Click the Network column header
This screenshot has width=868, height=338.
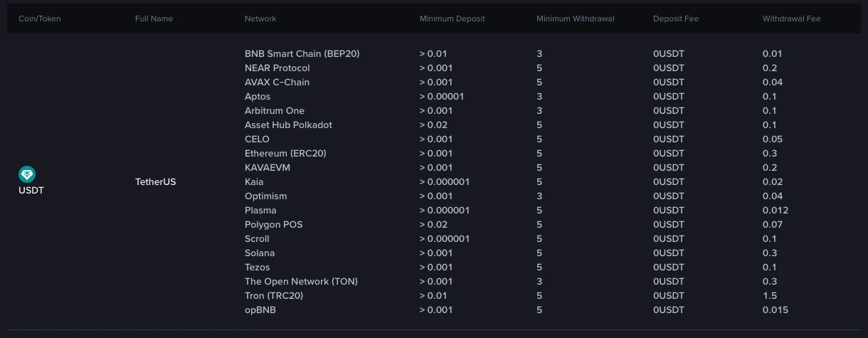(260, 19)
